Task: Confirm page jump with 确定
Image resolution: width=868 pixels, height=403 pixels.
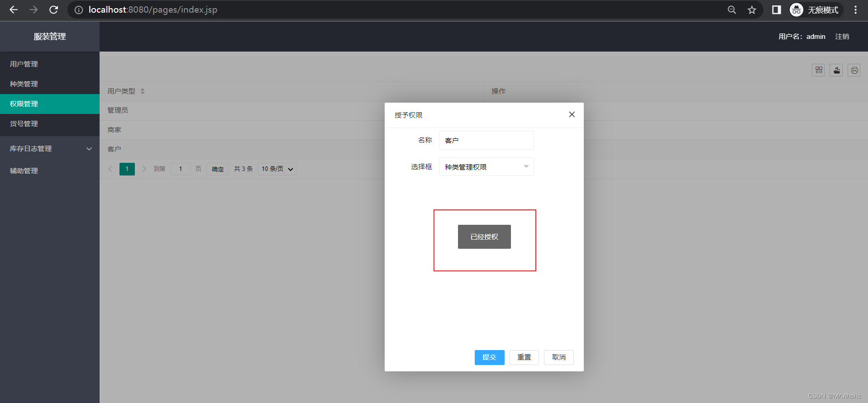Action: (218, 169)
